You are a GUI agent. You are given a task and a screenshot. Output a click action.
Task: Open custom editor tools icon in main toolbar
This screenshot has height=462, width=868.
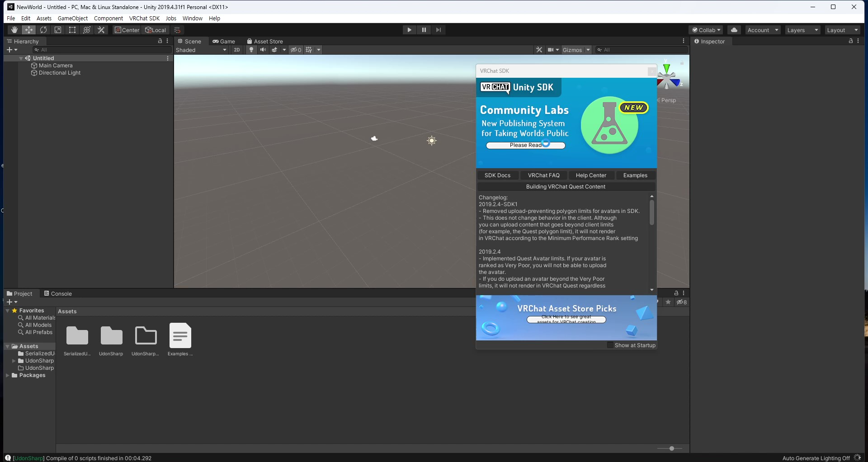tap(101, 30)
